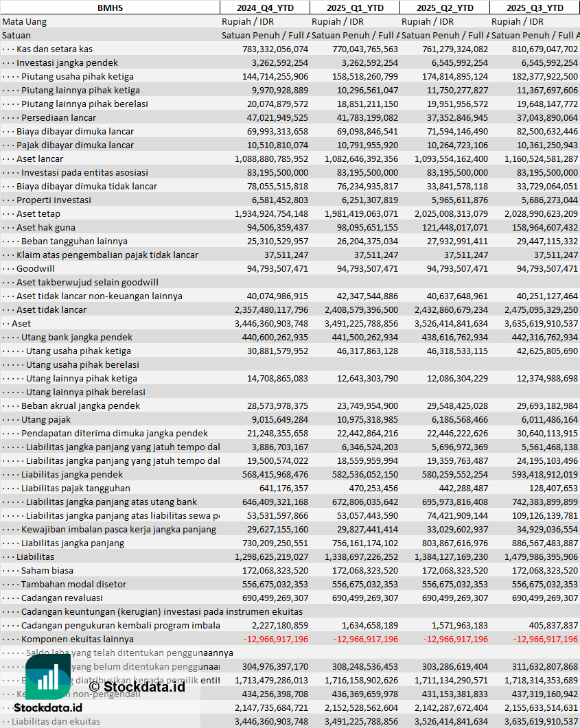Select the Liabilitas jangka pendek row label

click(x=72, y=474)
